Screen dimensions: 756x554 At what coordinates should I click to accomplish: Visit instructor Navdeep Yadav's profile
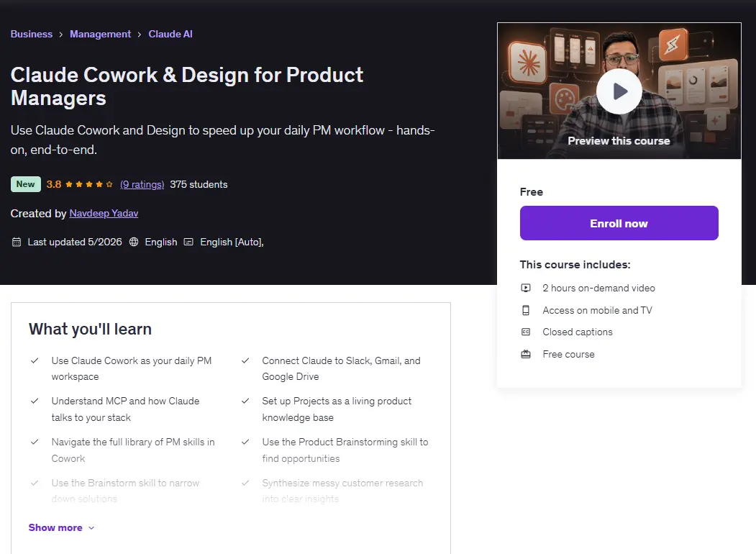[104, 213]
